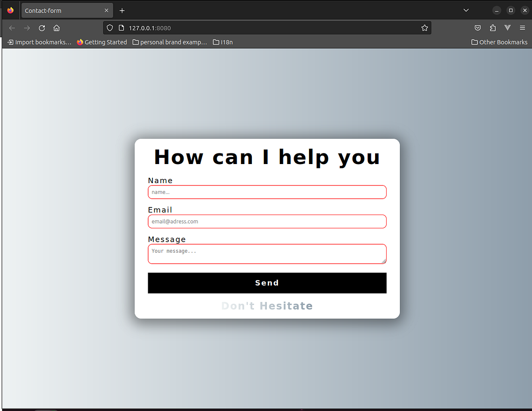The height and width of the screenshot is (411, 532).
Task: Click inside the Name input field
Action: coord(267,192)
